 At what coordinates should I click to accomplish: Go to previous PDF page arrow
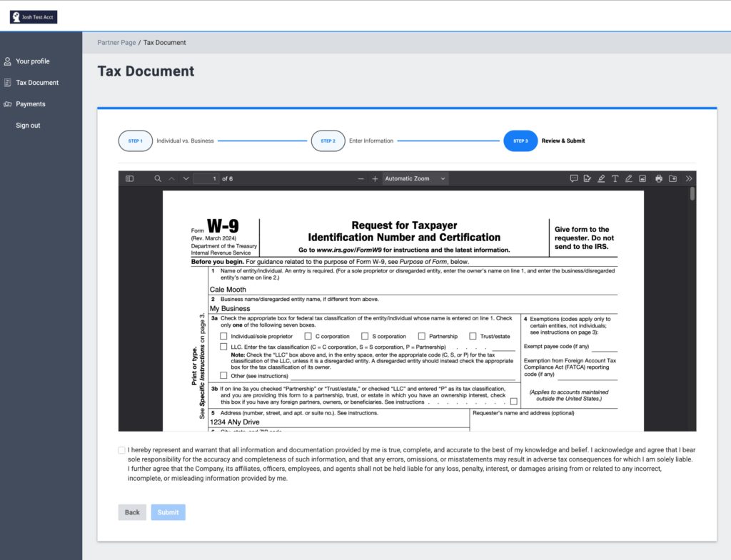pos(171,178)
